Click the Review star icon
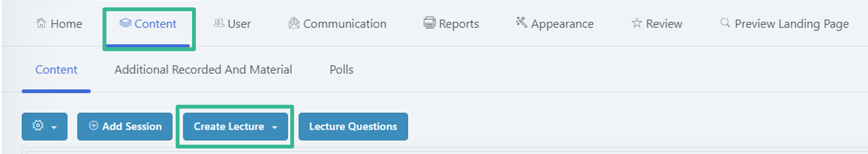 [x=637, y=23]
